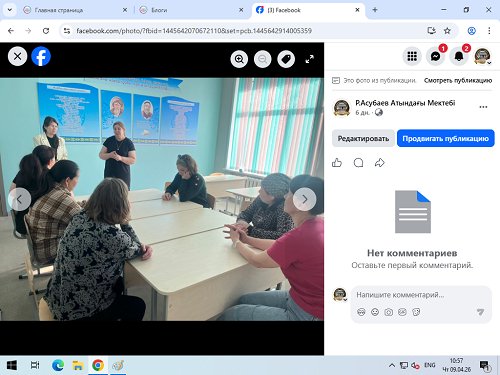Add a GIF to the comment

click(x=402, y=312)
